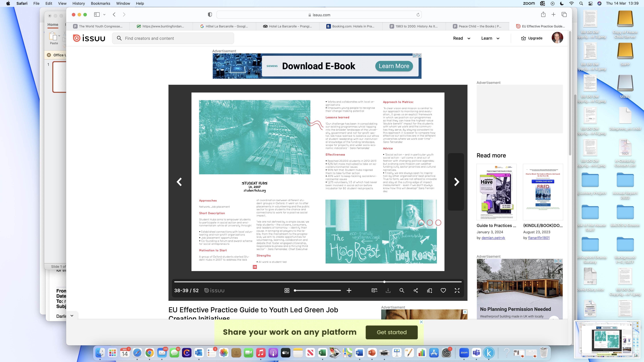Zoom in with the plus icon
The width and height of the screenshot is (644, 362).
point(349,290)
